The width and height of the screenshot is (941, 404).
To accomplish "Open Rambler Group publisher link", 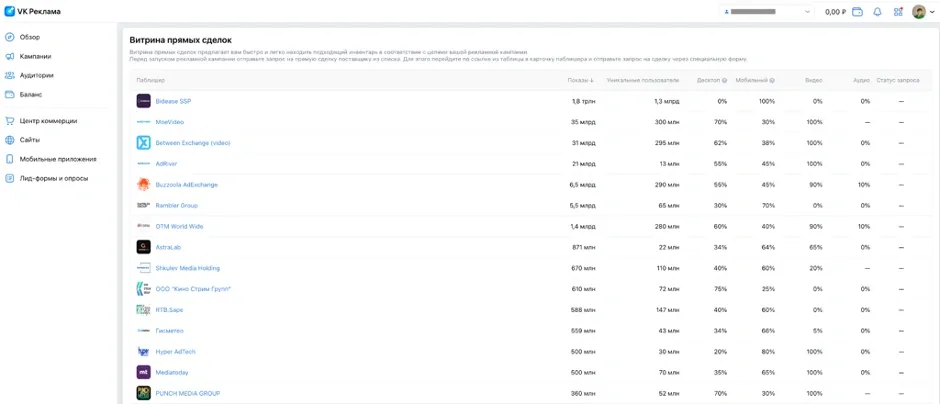I will pos(176,206).
